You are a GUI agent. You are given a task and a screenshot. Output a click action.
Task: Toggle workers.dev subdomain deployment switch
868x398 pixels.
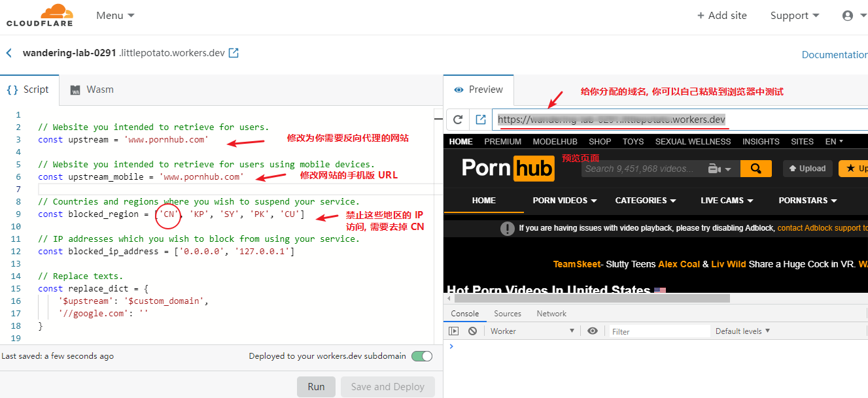(x=422, y=356)
